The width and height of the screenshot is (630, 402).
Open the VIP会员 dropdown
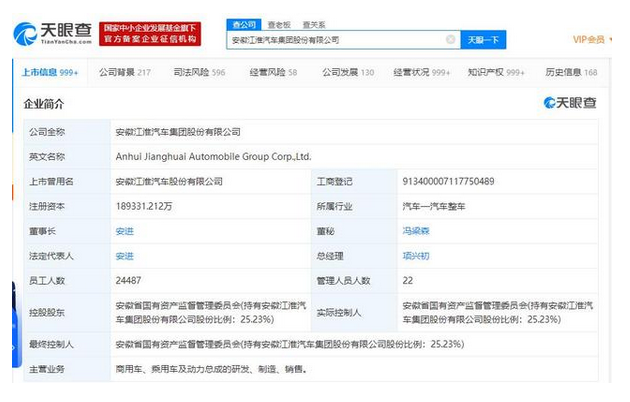click(592, 39)
